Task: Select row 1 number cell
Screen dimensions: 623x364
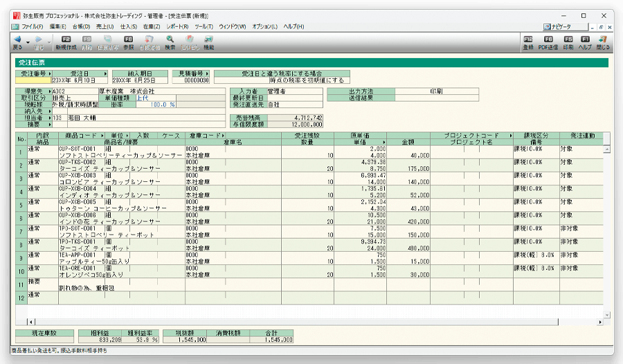Action: tap(21, 152)
